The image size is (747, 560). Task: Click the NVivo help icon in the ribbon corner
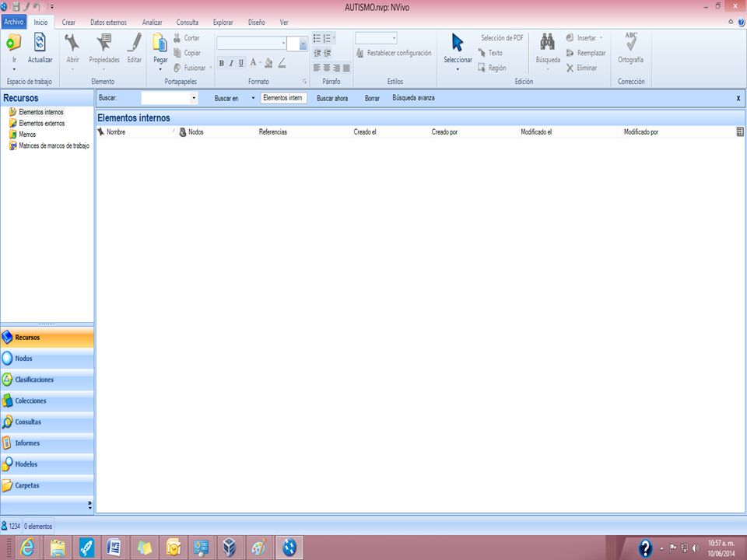pos(742,22)
